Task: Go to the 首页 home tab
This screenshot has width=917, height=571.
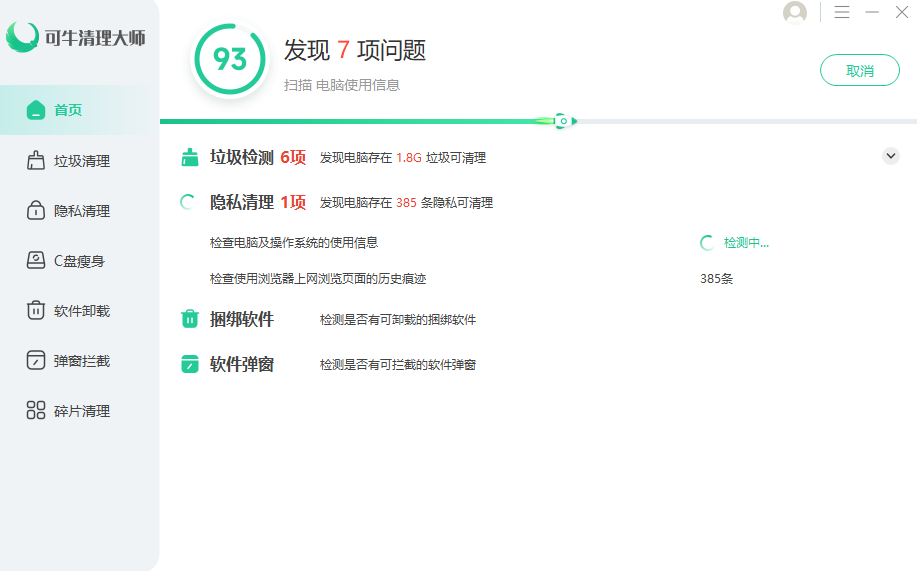Action: click(68, 110)
